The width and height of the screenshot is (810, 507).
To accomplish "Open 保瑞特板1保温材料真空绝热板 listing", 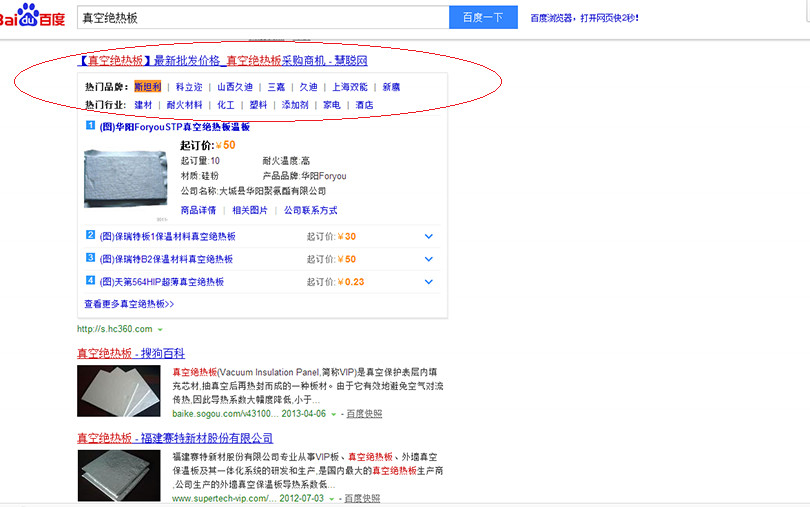I will click(167, 236).
